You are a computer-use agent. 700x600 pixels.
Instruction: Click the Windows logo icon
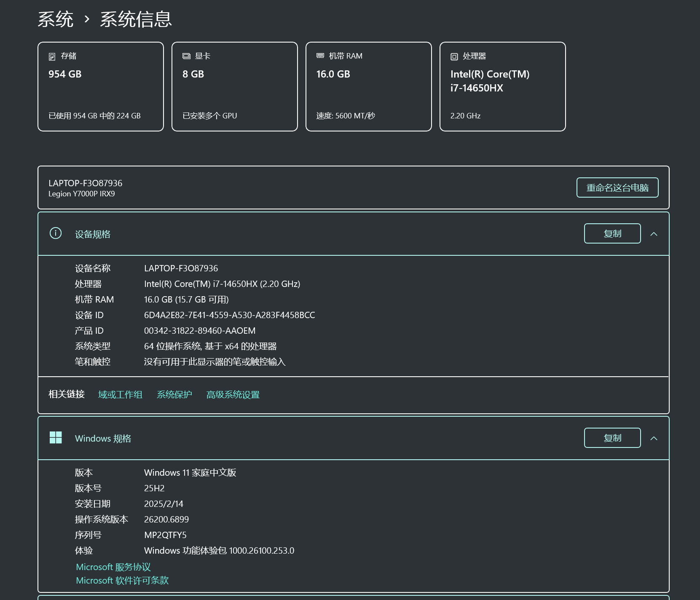point(56,437)
